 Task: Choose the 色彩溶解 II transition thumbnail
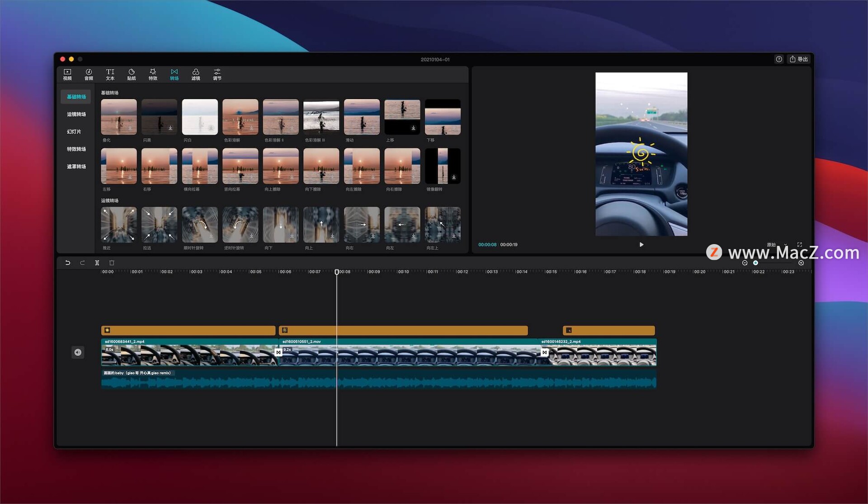[281, 117]
